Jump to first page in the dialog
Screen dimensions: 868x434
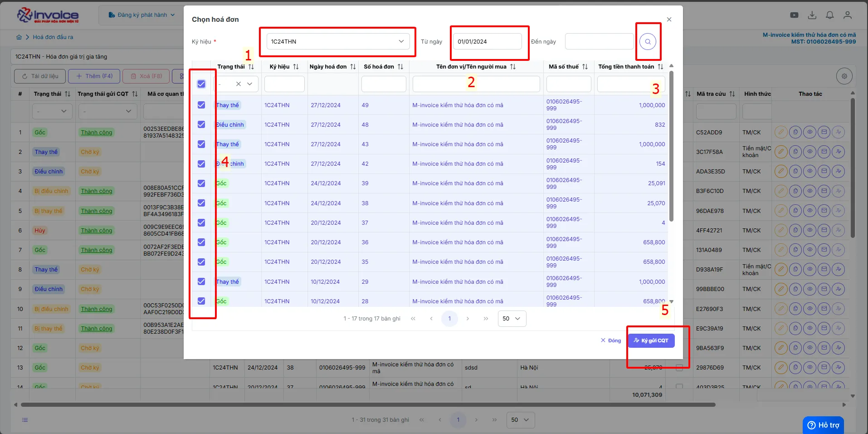[413, 319]
